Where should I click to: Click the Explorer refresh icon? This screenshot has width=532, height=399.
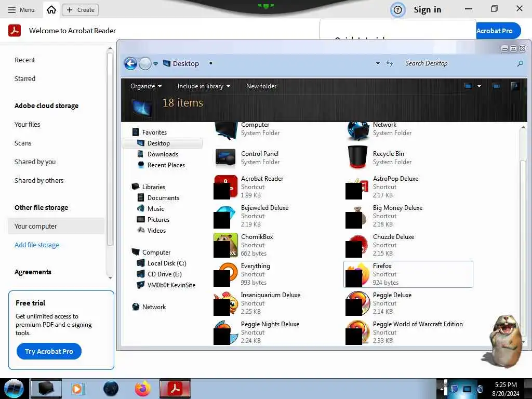[390, 63]
